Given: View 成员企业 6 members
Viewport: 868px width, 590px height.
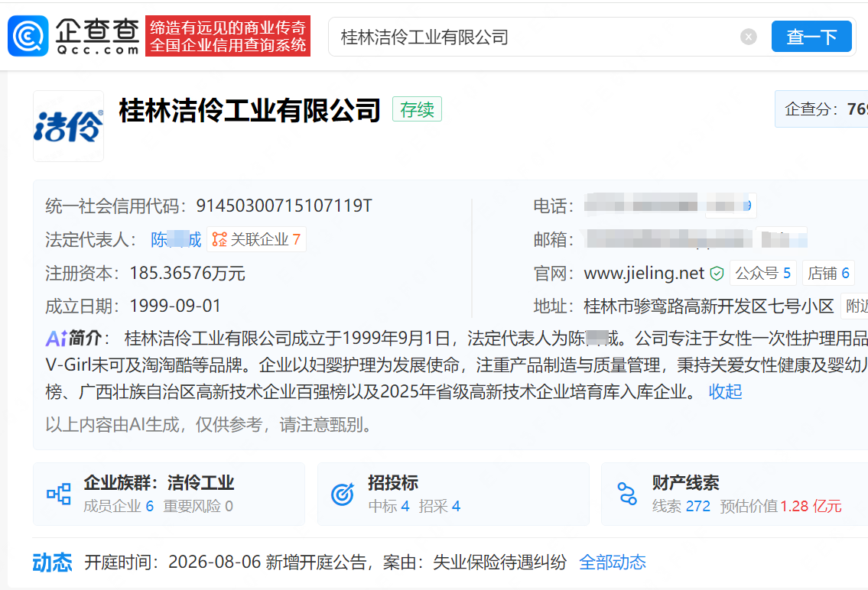Looking at the screenshot, I should (x=119, y=506).
